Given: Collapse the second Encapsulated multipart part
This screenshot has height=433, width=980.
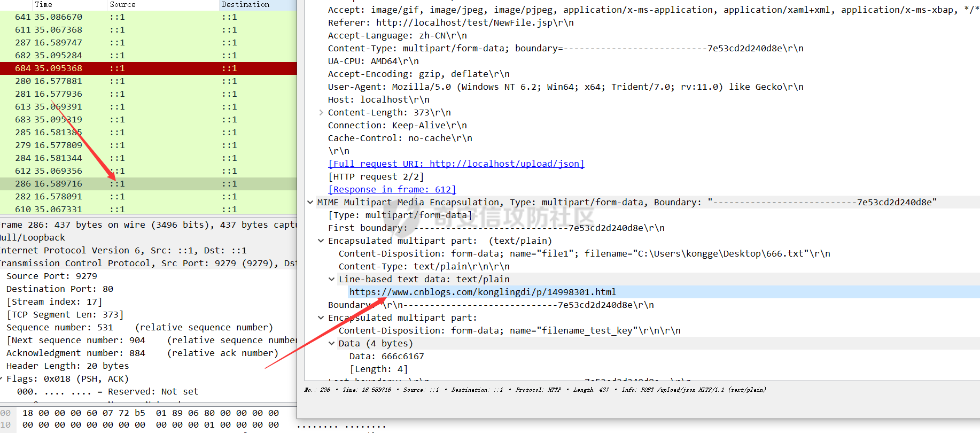Looking at the screenshot, I should (321, 318).
